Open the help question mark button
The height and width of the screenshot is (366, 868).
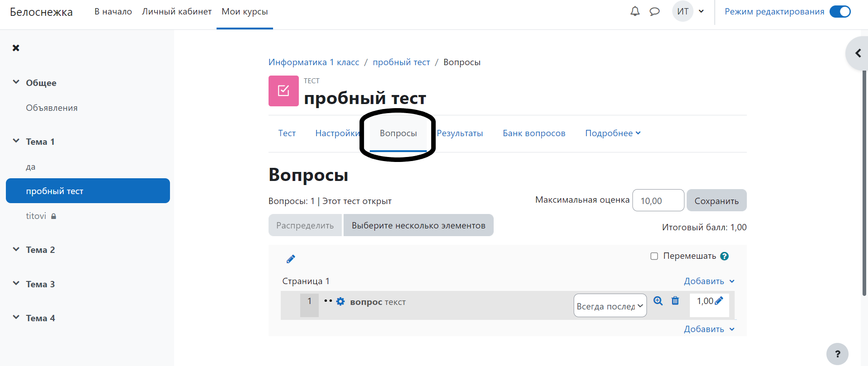point(837,354)
